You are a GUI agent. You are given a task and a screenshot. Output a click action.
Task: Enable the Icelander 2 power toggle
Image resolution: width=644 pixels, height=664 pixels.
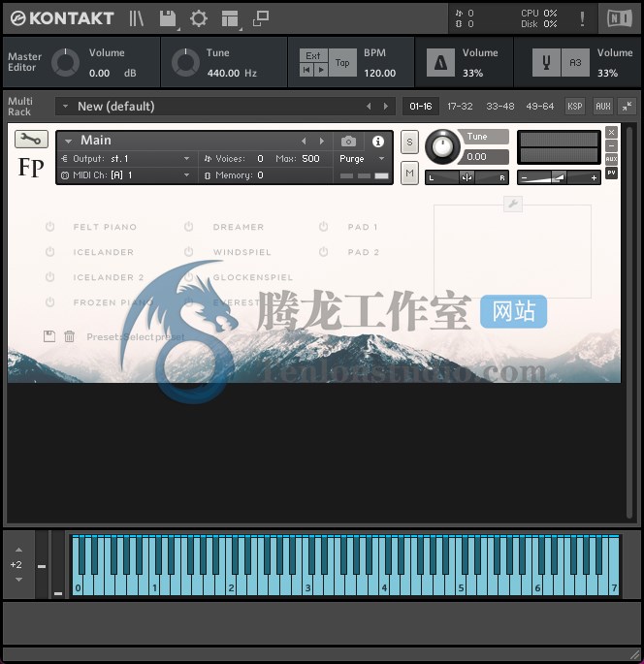pyautogui.click(x=50, y=277)
